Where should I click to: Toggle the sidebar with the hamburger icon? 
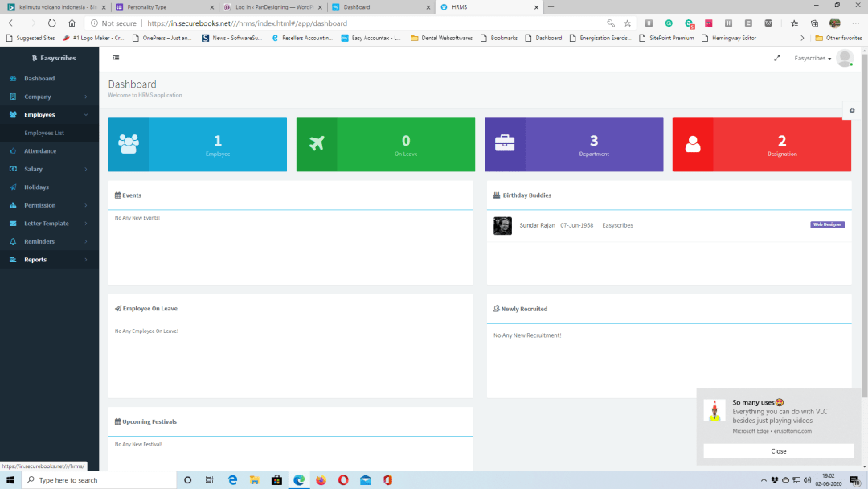click(x=116, y=58)
